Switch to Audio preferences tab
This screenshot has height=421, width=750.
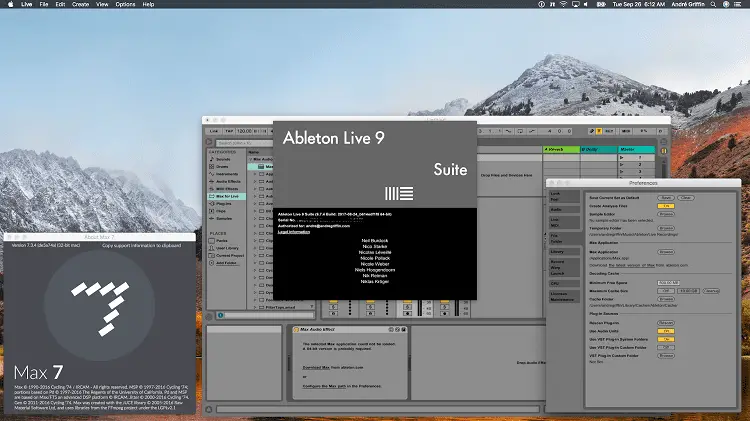[563, 210]
